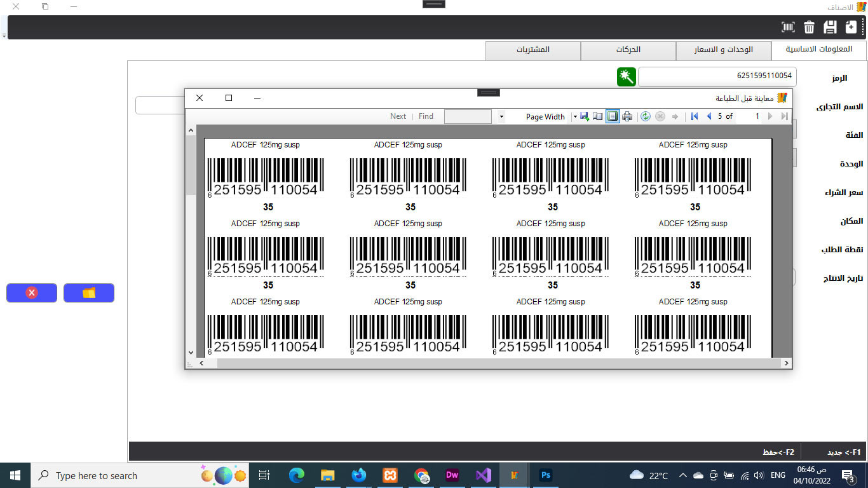Launch Microsoft Edge from the taskbar
The image size is (868, 488).
coord(297,475)
